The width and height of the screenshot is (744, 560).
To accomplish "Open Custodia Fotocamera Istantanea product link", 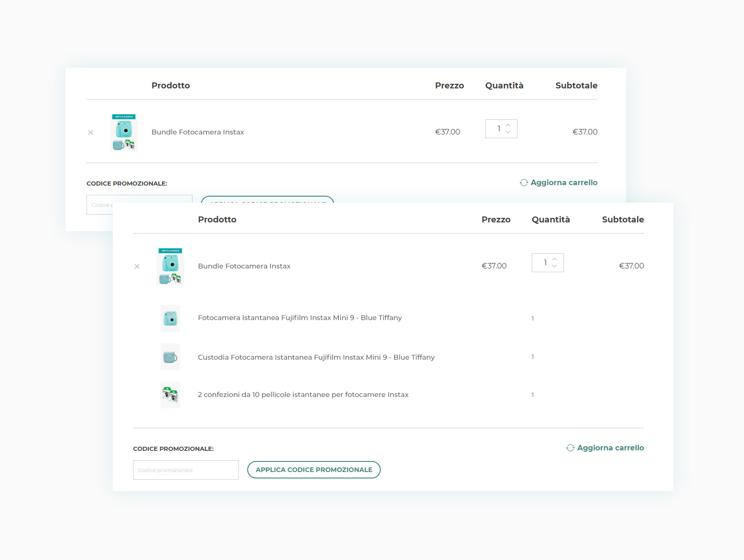I will 316,357.
